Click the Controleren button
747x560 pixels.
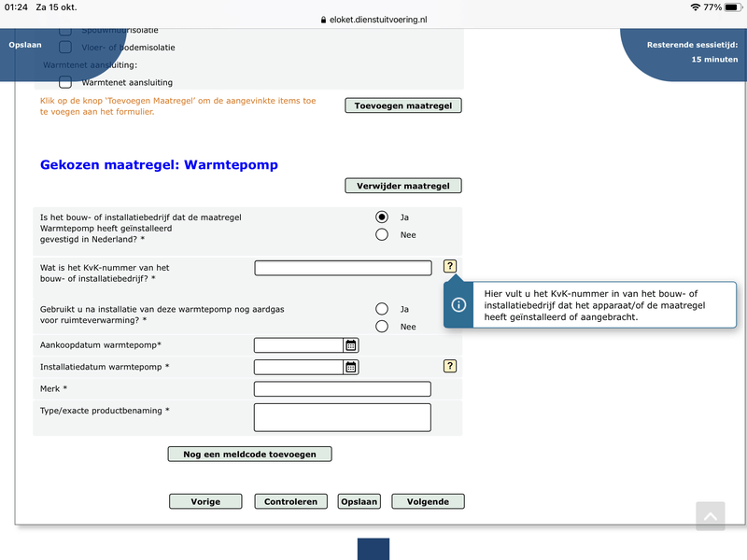coord(290,501)
